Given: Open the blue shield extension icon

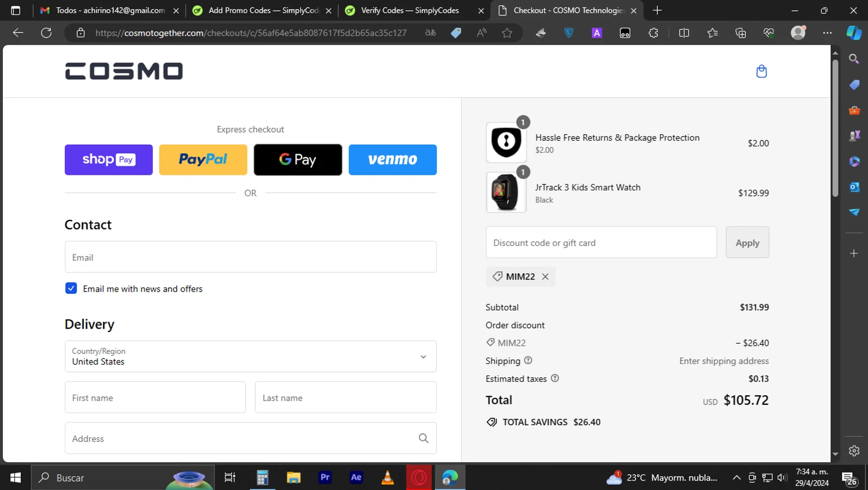Looking at the screenshot, I should pos(569,33).
